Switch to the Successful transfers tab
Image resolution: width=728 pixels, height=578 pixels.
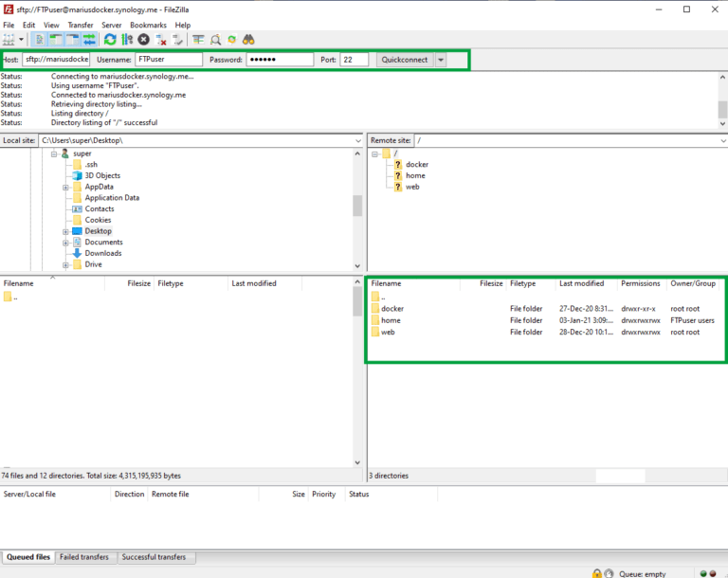[154, 557]
